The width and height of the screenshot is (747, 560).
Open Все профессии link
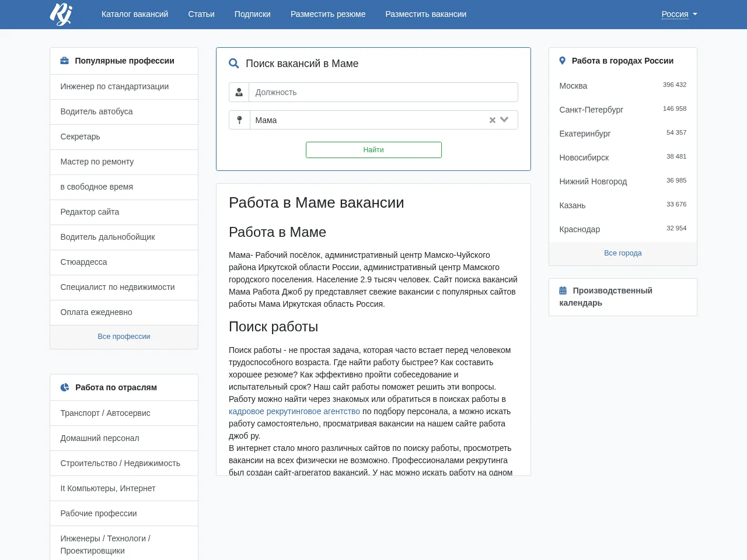124,337
